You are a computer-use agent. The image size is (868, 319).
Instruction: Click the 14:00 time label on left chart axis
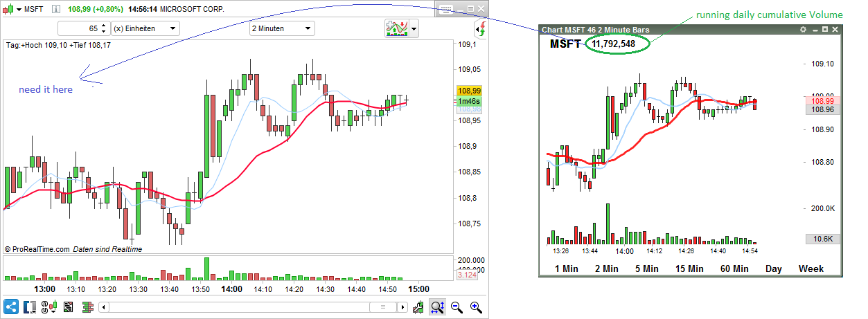pos(231,289)
